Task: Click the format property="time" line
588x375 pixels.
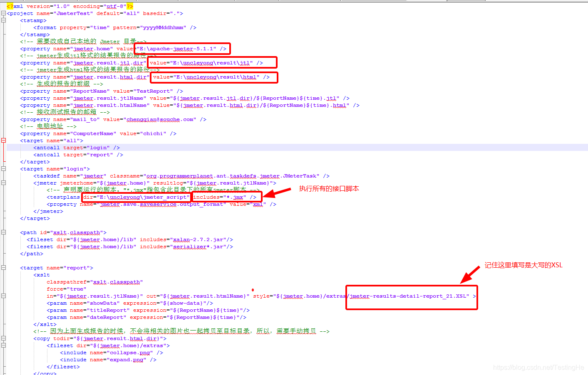Action: [x=115, y=27]
